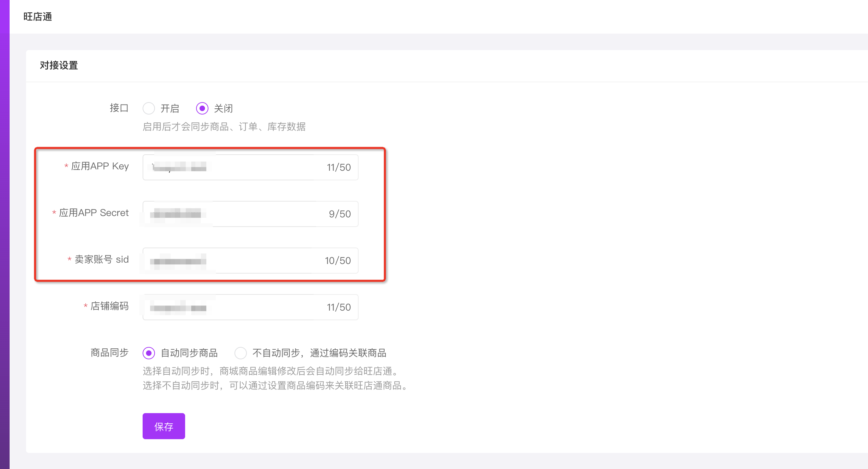
Task: Select the 关闭 radio button
Action: [202, 108]
